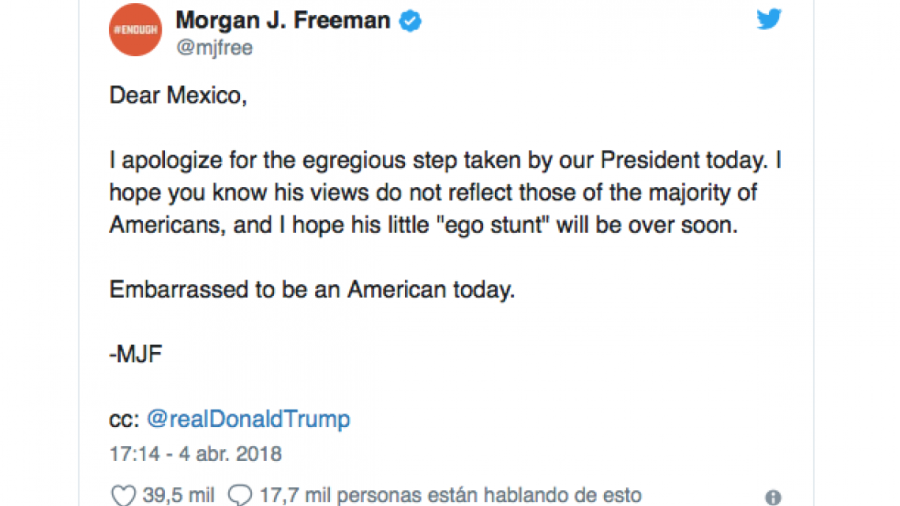The height and width of the screenshot is (506, 900).
Task: Click the "Dear Mexico," greeting line
Action: point(178,95)
